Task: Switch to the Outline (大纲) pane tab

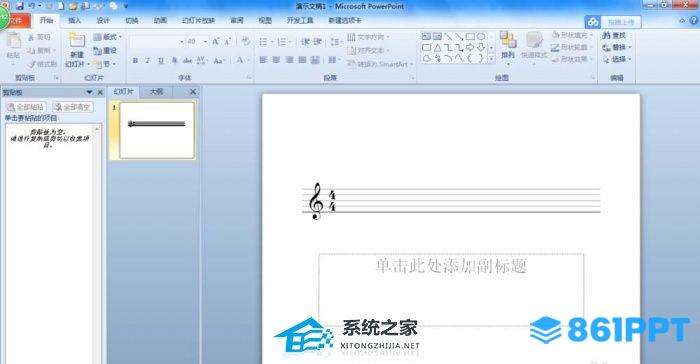Action: (x=156, y=92)
